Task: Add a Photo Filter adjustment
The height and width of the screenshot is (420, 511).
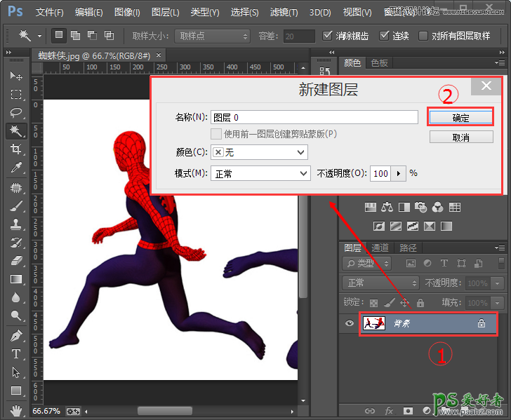Action: click(x=420, y=207)
